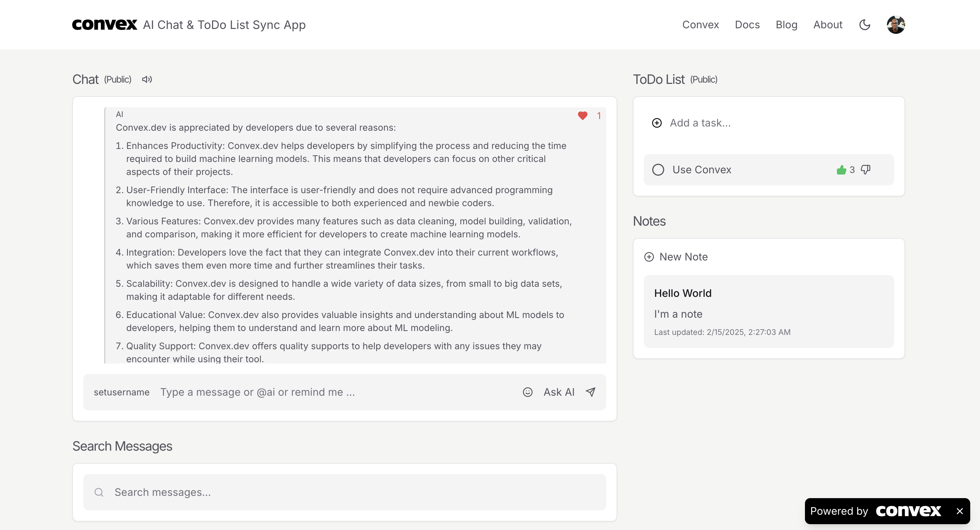Open the Docs menu item
Viewport: 980px width, 530px height.
click(747, 24)
